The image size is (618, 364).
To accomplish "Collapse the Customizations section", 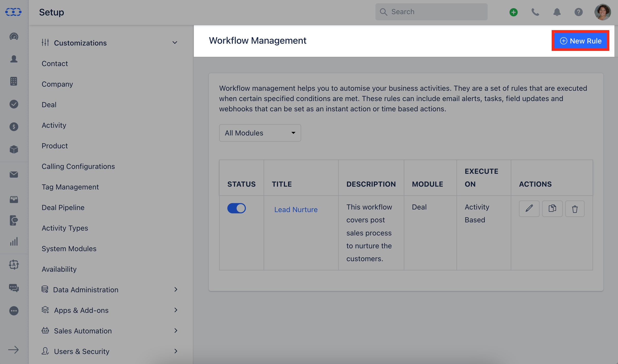I will click(175, 43).
